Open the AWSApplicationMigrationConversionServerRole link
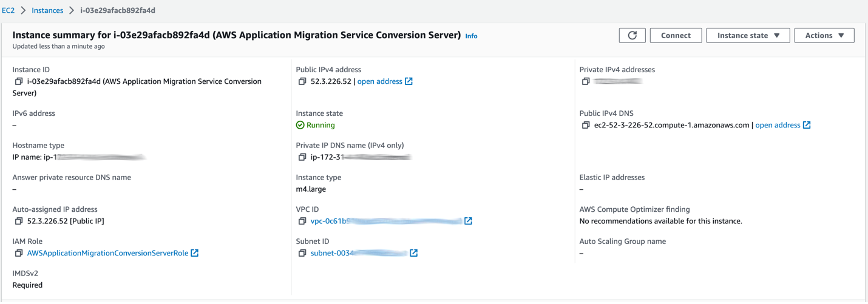This screenshot has height=304, width=868. tap(107, 253)
